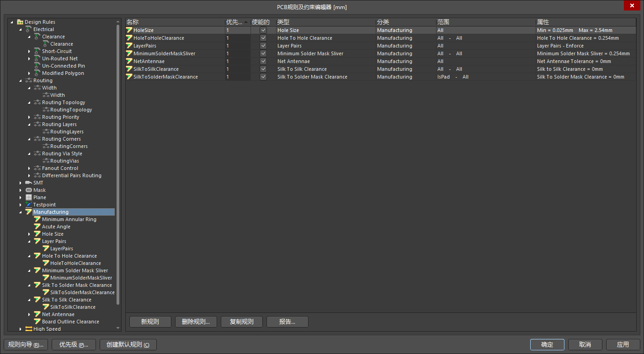
Task: Toggle SilkToSilkClearance enabled checkbox
Action: pyautogui.click(x=263, y=69)
